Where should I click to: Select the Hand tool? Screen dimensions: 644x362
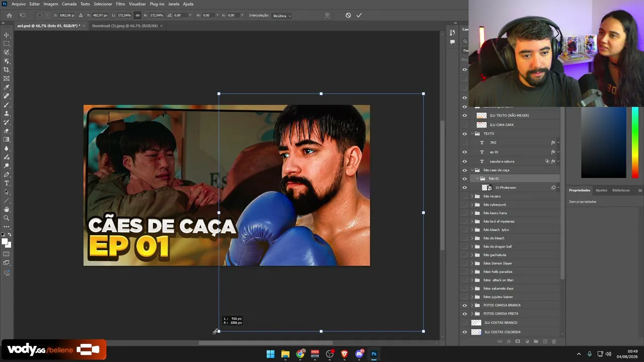(x=7, y=209)
